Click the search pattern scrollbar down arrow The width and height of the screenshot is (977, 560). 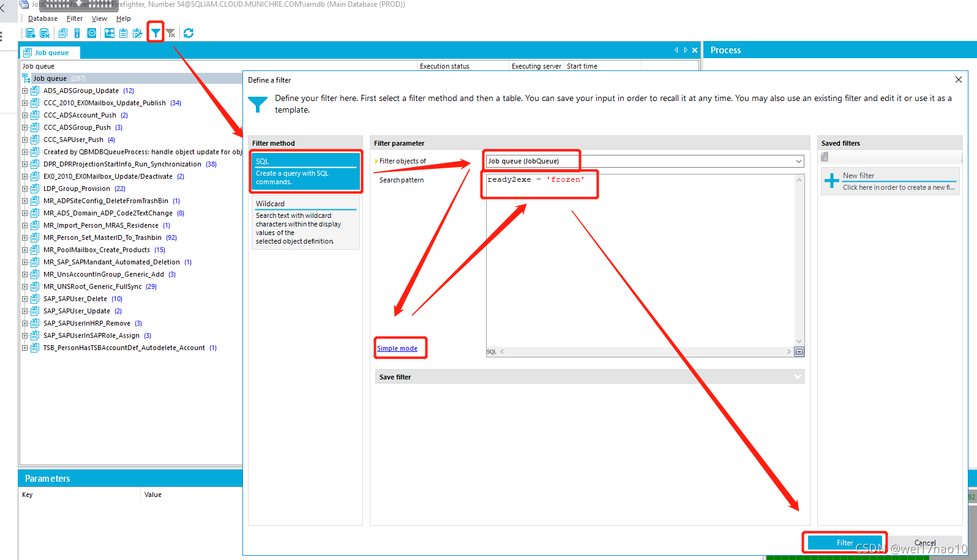pos(799,342)
